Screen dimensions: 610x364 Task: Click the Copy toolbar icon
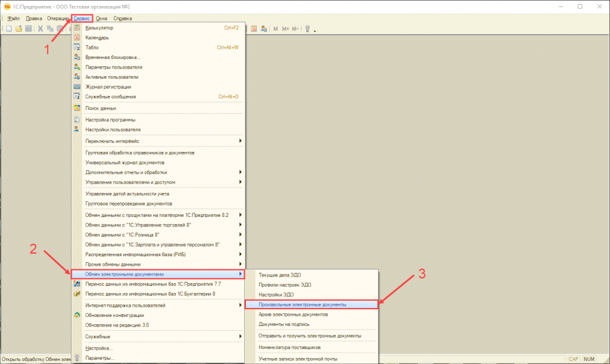coord(50,29)
